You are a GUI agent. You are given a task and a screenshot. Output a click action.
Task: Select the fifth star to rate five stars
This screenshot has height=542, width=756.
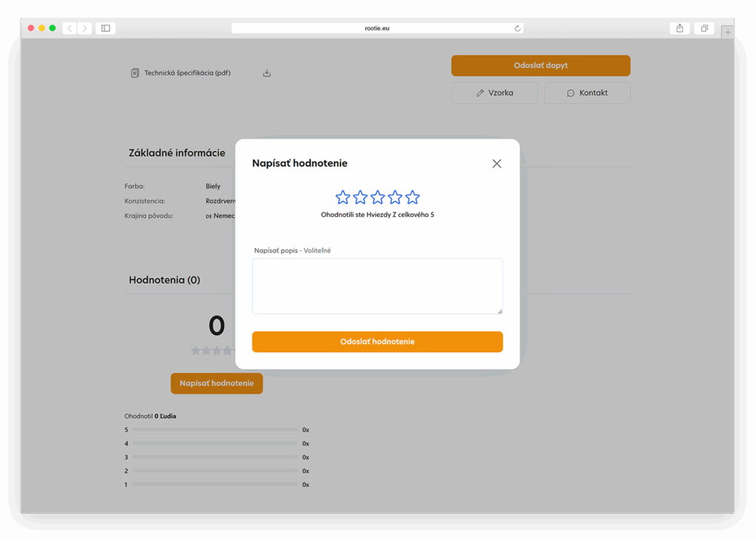(412, 197)
